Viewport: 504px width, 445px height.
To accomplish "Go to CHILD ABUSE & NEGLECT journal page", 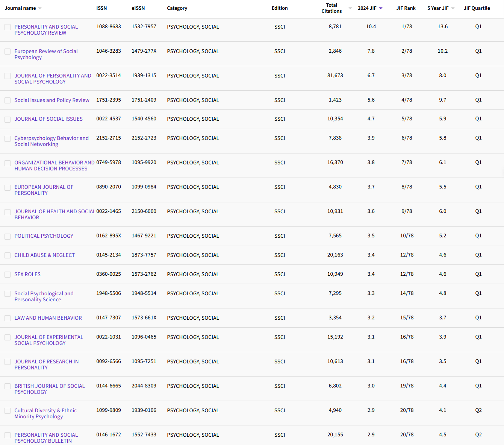I will (x=44, y=255).
